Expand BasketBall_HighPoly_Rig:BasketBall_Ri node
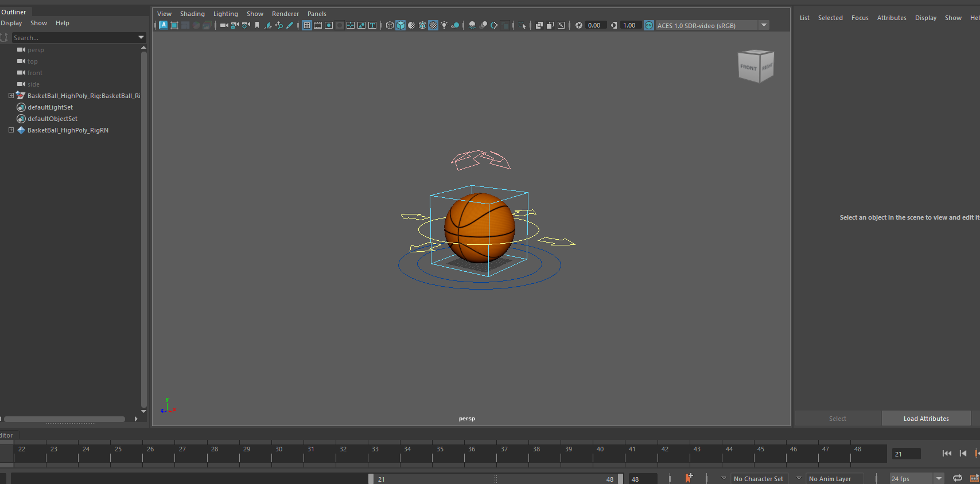The image size is (980, 484). pos(11,96)
